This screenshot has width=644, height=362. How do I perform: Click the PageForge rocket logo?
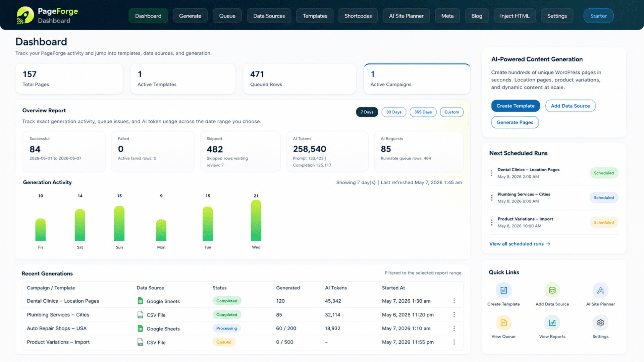pos(25,15)
